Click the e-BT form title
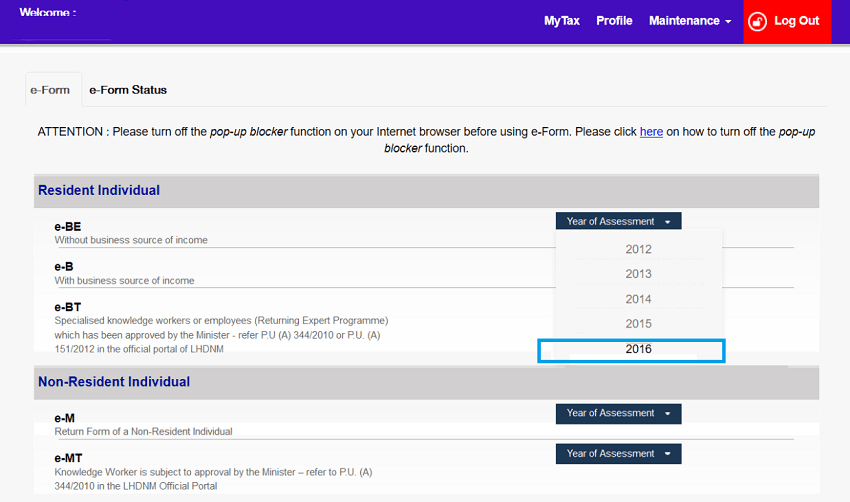Screen dimensions: 850x502 (68, 307)
